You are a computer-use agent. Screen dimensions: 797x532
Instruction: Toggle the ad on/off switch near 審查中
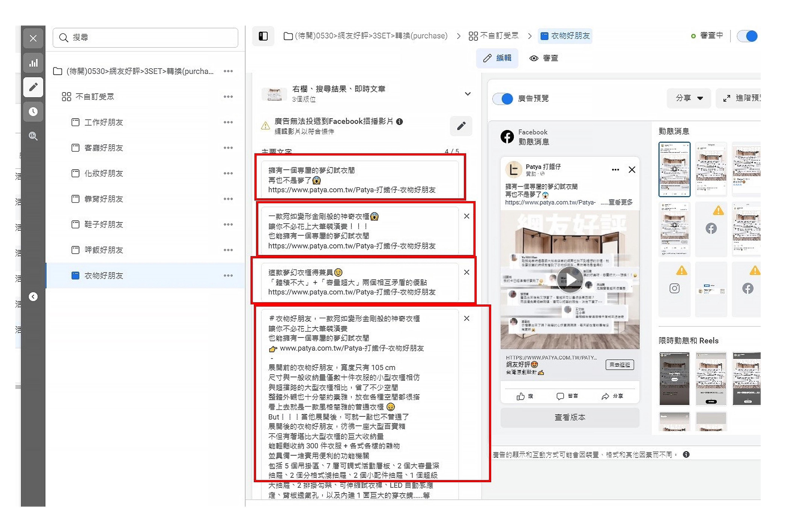[747, 36]
